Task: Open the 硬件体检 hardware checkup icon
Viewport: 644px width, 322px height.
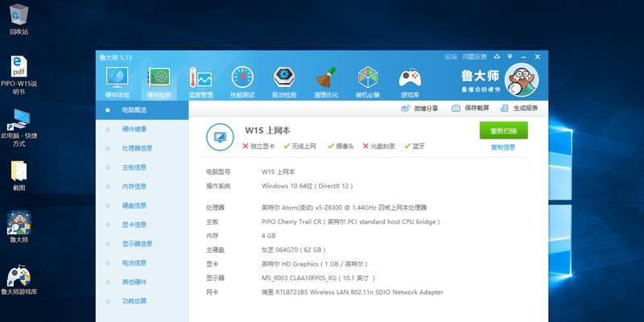Action: [x=117, y=83]
